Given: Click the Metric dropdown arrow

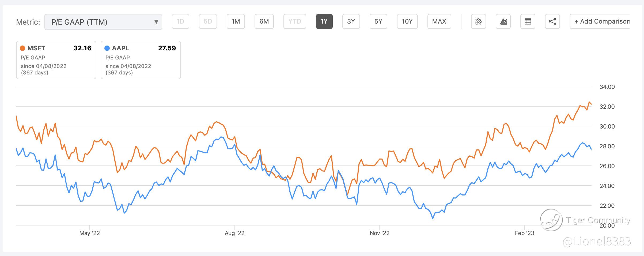Looking at the screenshot, I should (156, 22).
